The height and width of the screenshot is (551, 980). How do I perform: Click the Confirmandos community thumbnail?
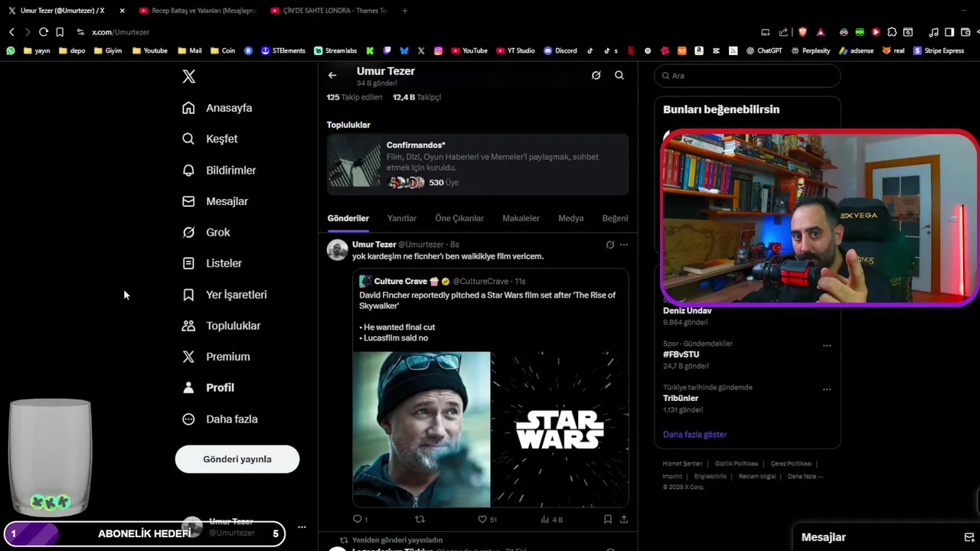tap(354, 164)
